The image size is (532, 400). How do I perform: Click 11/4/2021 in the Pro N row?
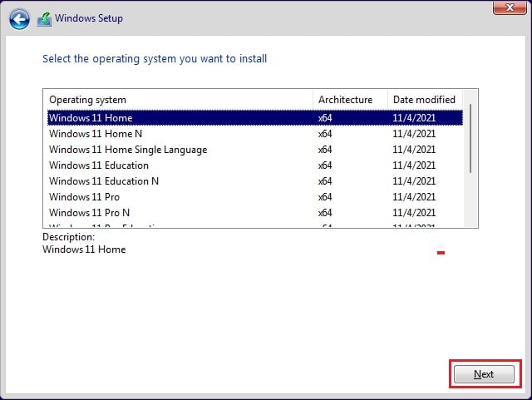pos(414,213)
